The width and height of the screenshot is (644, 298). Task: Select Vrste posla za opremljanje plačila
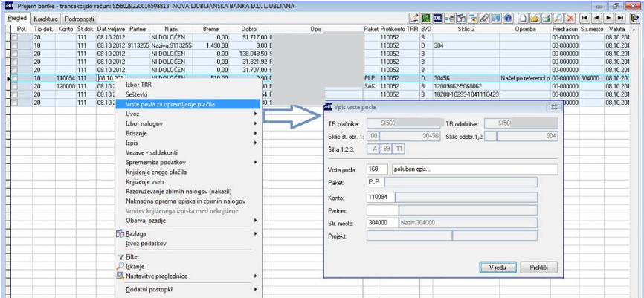(187, 104)
